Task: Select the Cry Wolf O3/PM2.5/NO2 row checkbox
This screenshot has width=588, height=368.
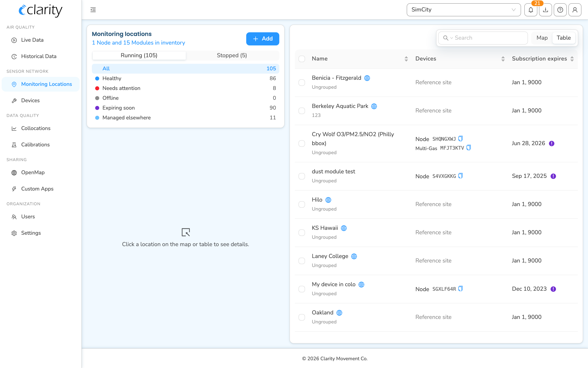Action: [x=302, y=144]
